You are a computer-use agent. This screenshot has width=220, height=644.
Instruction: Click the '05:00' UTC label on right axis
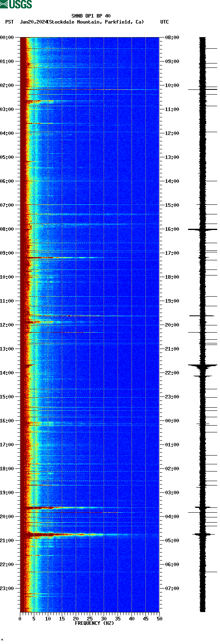pyautogui.click(x=172, y=541)
